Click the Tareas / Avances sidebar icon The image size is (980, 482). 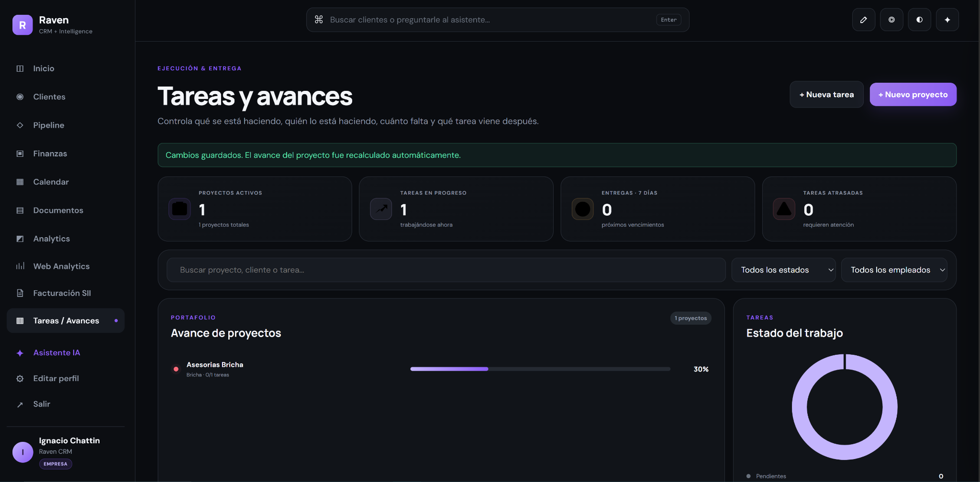20,321
